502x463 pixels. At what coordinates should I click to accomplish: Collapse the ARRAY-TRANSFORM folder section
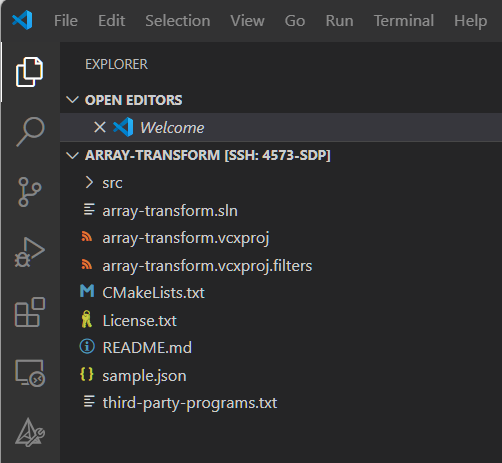click(72, 155)
